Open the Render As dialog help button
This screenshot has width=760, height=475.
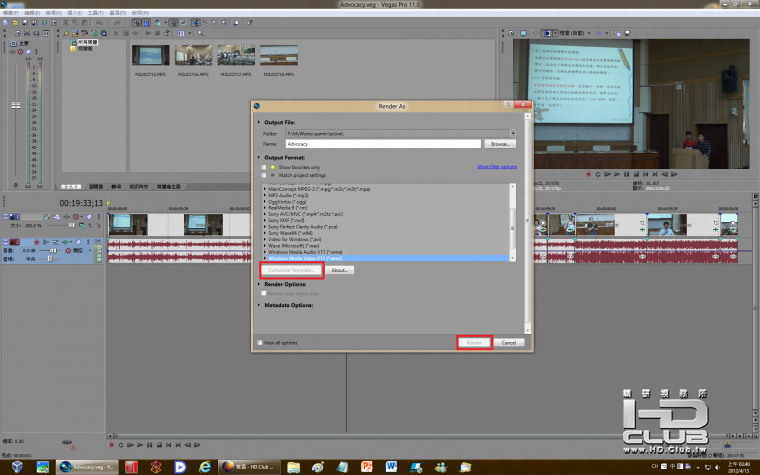(x=508, y=105)
